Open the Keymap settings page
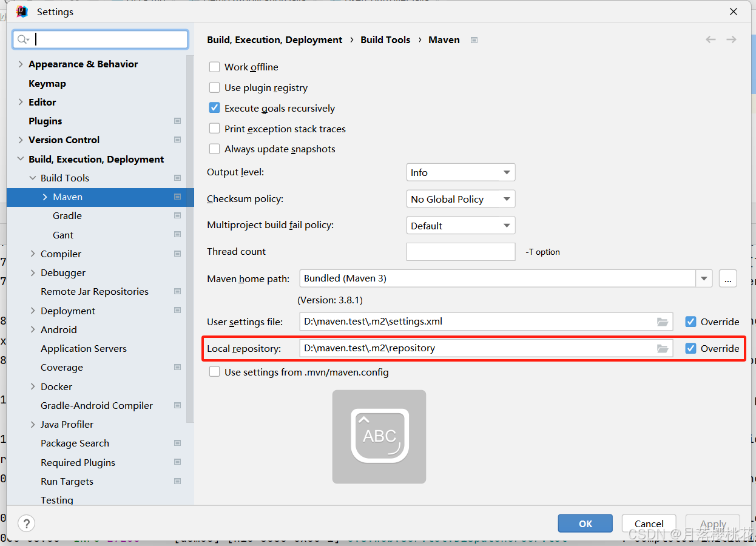The image size is (756, 546). pos(47,83)
